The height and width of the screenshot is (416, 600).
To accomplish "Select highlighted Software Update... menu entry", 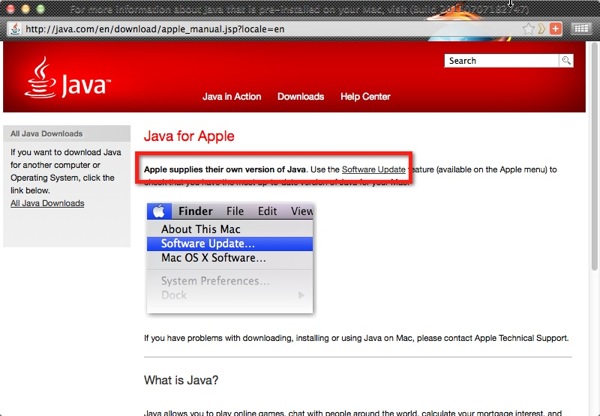I will [230, 243].
